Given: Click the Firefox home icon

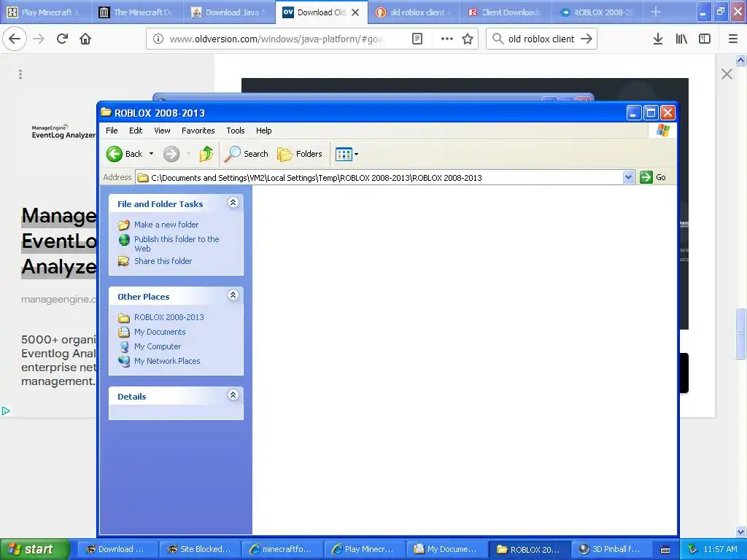Looking at the screenshot, I should (85, 39).
